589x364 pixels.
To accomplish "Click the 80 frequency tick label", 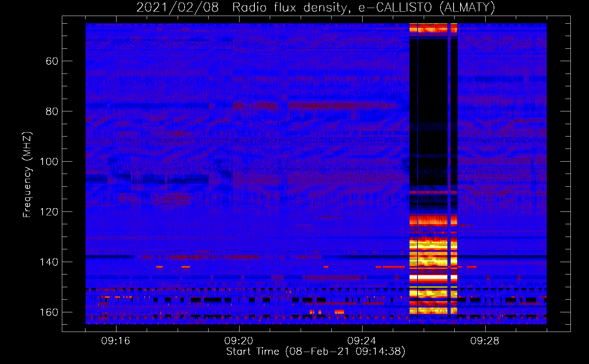I will [52, 111].
